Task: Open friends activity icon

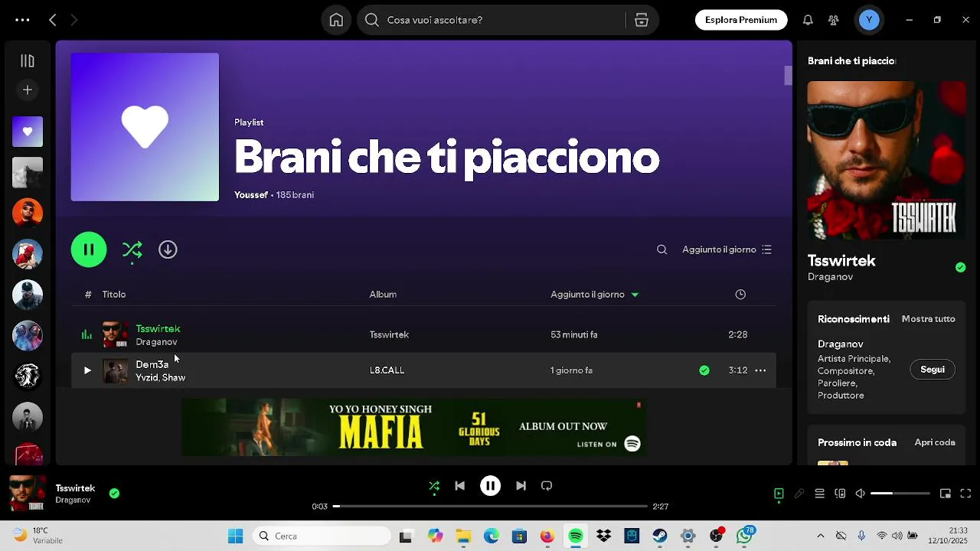Action: point(834,20)
